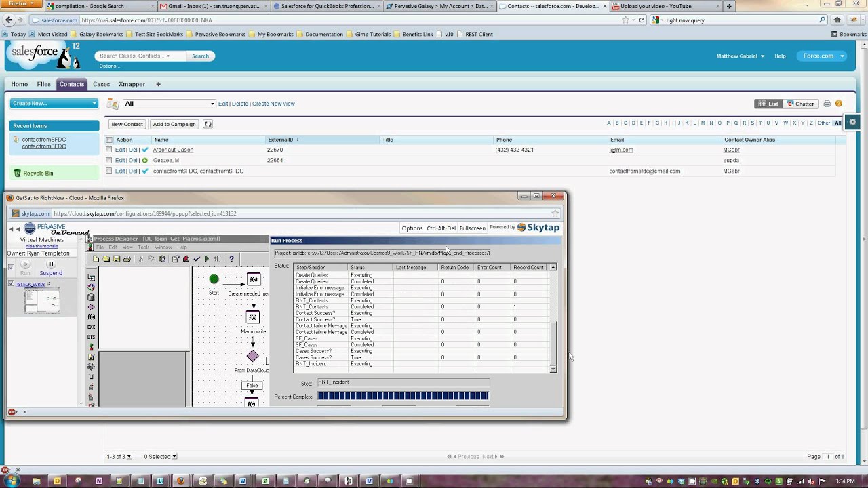Click the PSTACK_SVR08 machine thumbnail
This screenshot has height=488, width=868.
(x=42, y=301)
